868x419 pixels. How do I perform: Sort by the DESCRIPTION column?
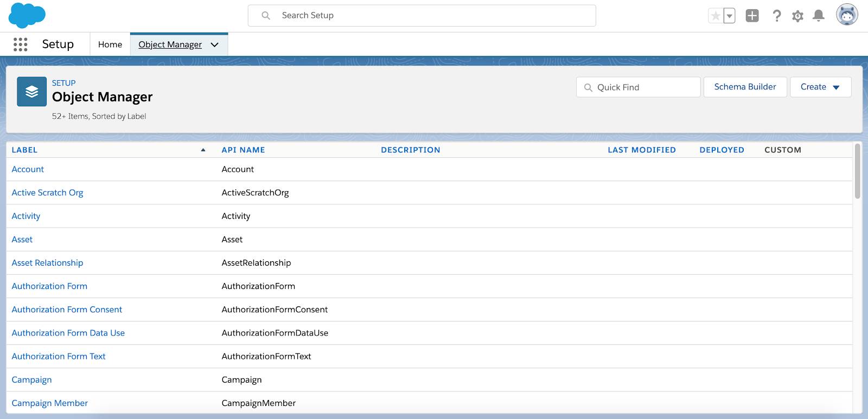pos(411,150)
